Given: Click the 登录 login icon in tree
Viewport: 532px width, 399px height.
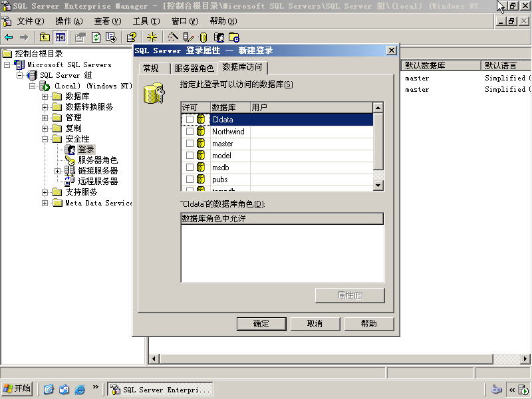Looking at the screenshot, I should (x=70, y=149).
